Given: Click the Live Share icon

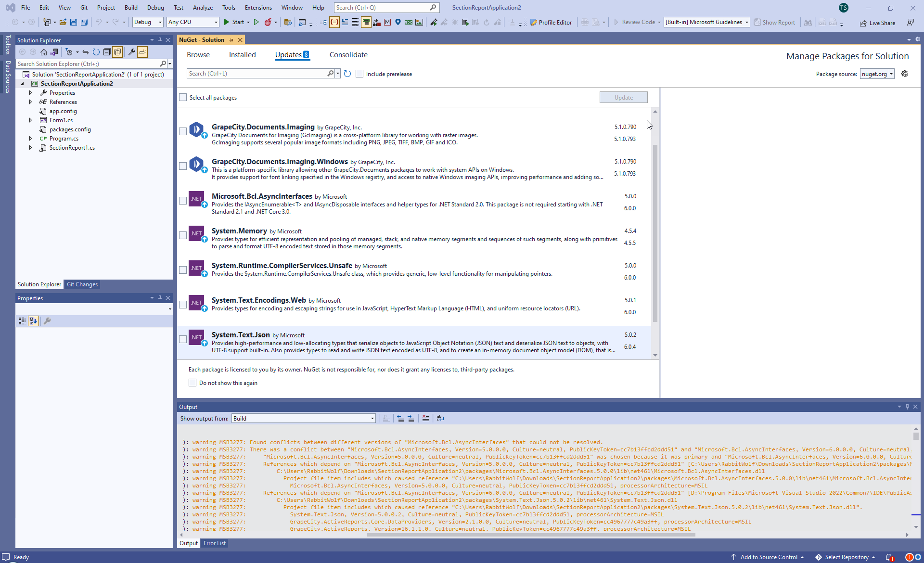Looking at the screenshot, I should 878,23.
